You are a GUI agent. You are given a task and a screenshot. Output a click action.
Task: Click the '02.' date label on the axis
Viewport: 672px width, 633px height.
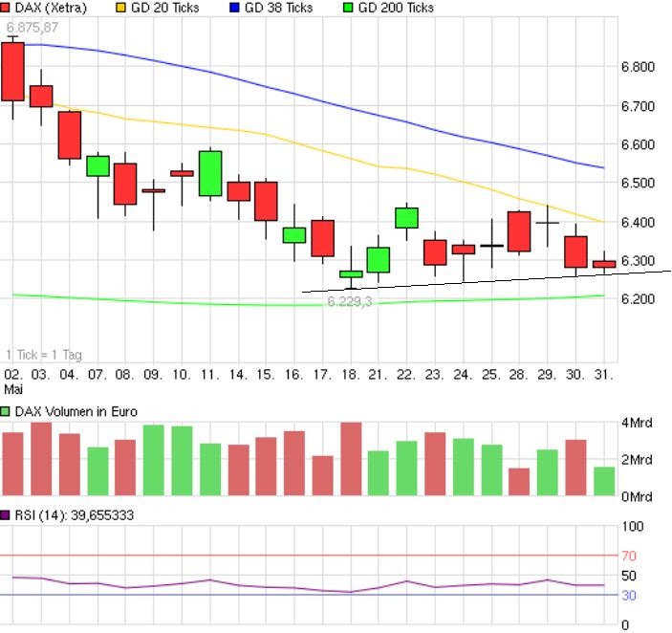pos(12,375)
